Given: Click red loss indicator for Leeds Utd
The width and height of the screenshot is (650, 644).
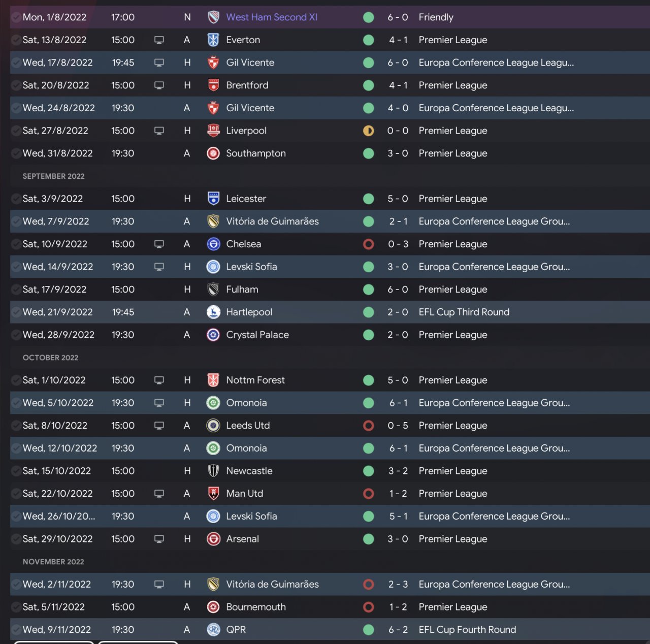Looking at the screenshot, I should tap(369, 426).
